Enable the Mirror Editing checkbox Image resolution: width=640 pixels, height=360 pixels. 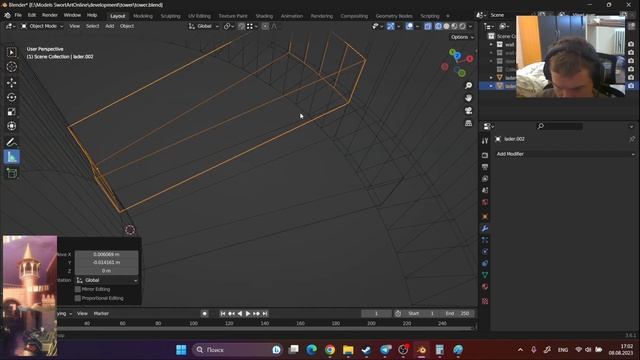(x=78, y=289)
